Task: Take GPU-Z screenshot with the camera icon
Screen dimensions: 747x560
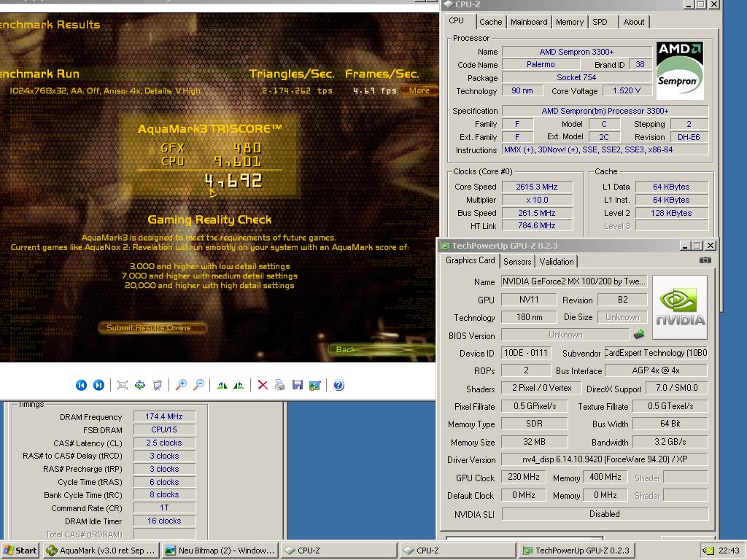Action: point(705,260)
